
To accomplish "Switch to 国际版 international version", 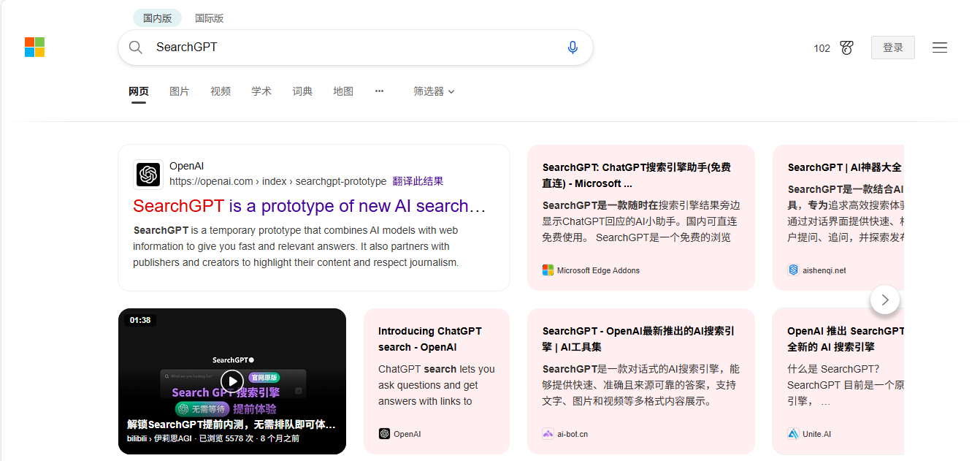I will (210, 18).
